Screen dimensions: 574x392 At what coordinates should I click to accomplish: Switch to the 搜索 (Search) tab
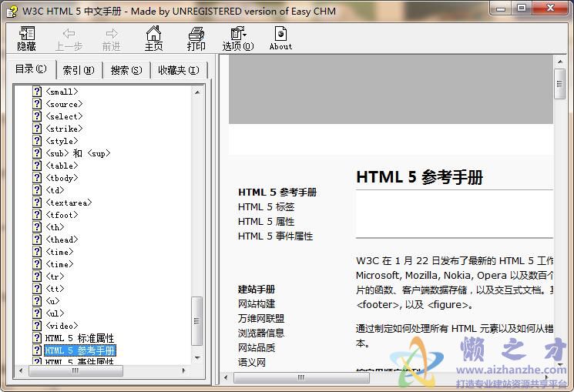click(126, 70)
